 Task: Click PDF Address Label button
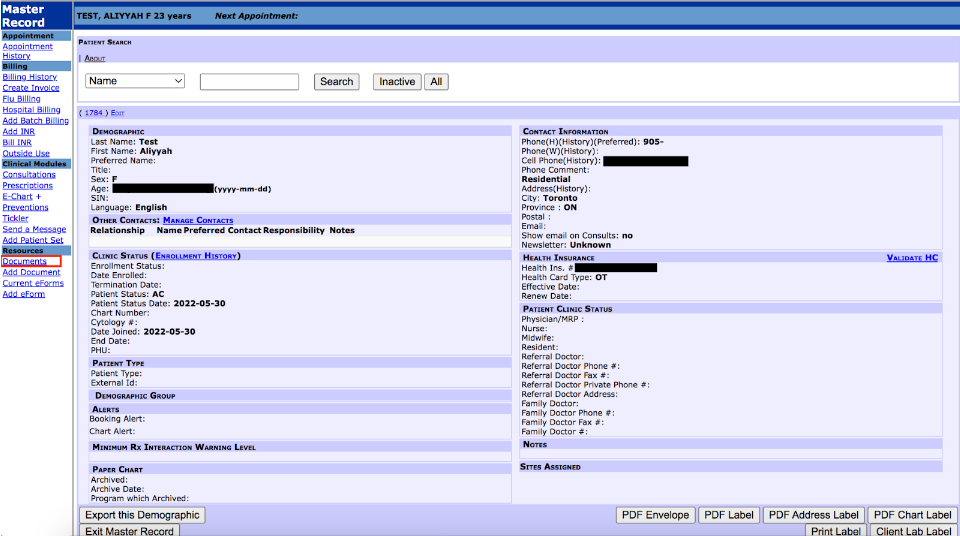point(814,515)
